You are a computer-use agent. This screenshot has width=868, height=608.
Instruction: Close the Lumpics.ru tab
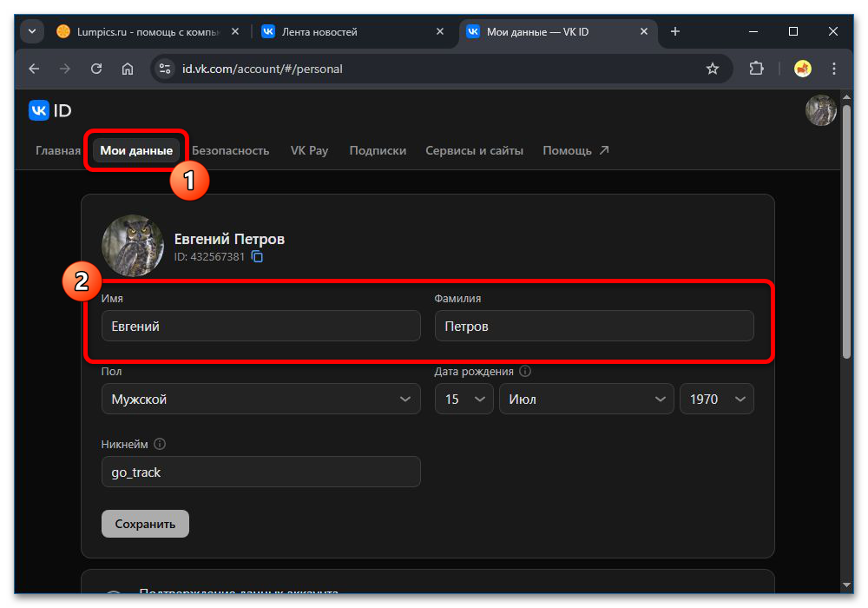tap(235, 31)
